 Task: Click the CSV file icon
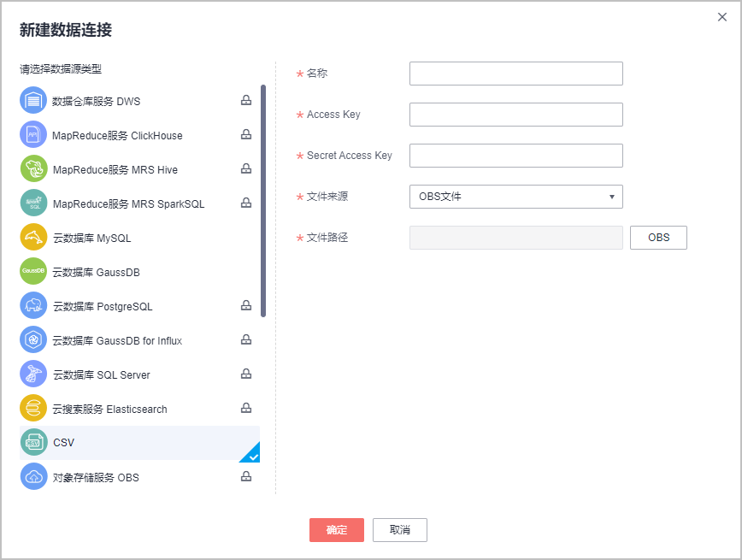33,442
